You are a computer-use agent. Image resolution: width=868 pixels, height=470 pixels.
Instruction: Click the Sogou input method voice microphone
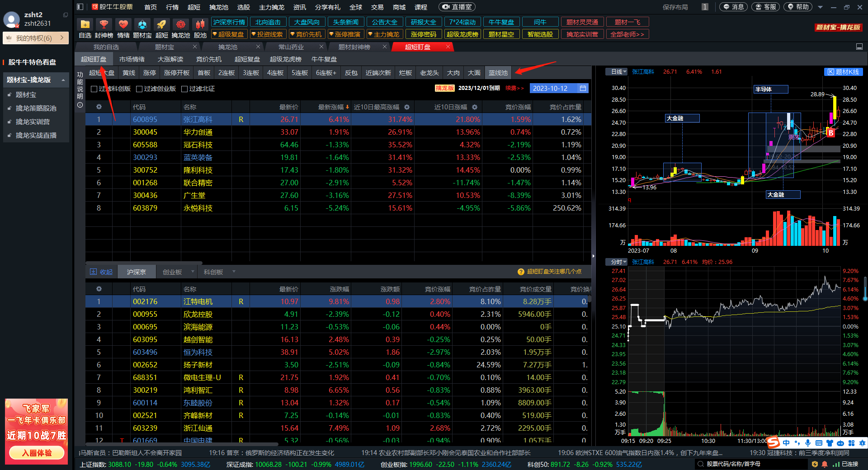[x=808, y=443]
